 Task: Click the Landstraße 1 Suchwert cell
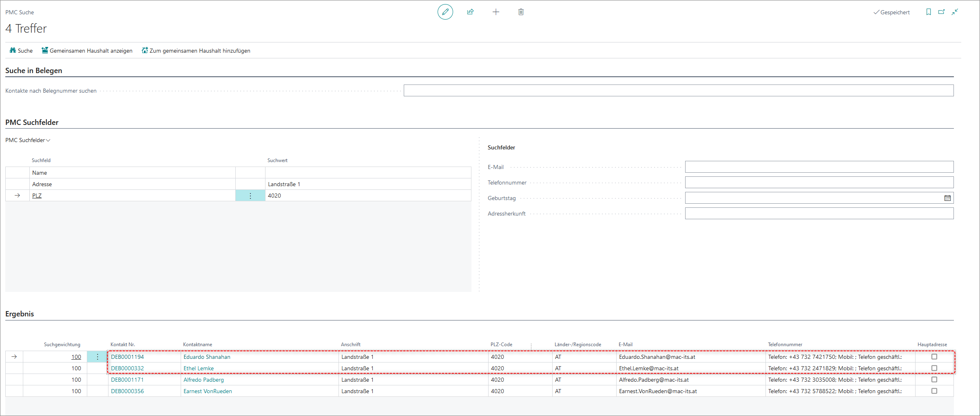(368, 184)
